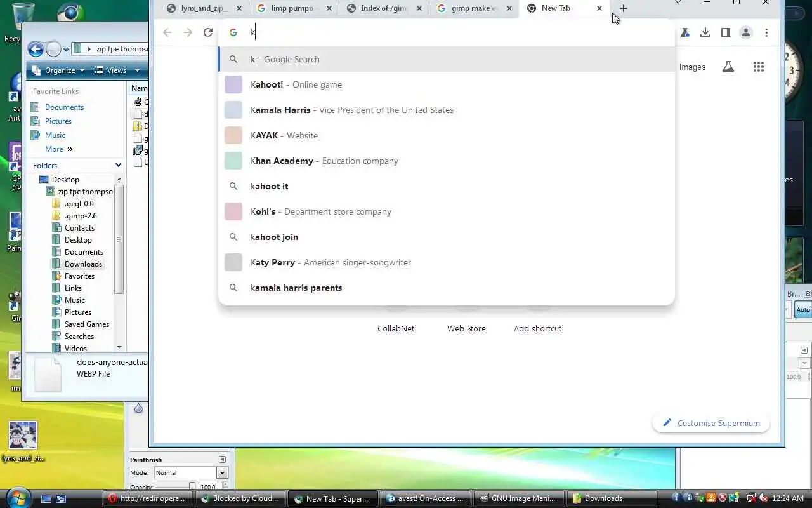Go back in the browser
This screenshot has width=812, height=508.
(x=167, y=32)
